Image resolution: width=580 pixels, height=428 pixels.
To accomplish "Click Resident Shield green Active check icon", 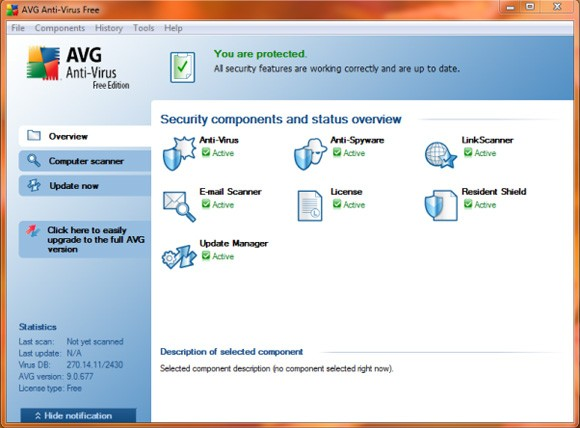I will 468,204.
